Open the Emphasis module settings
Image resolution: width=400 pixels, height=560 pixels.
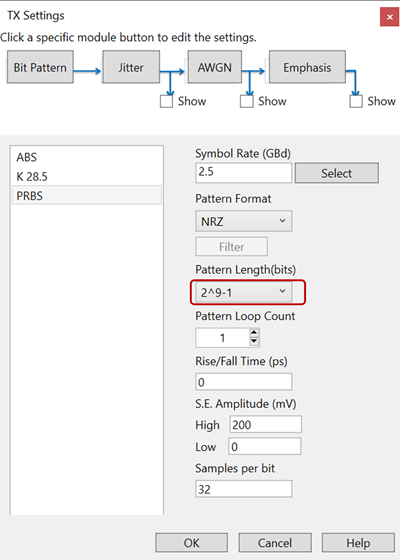coord(307,67)
